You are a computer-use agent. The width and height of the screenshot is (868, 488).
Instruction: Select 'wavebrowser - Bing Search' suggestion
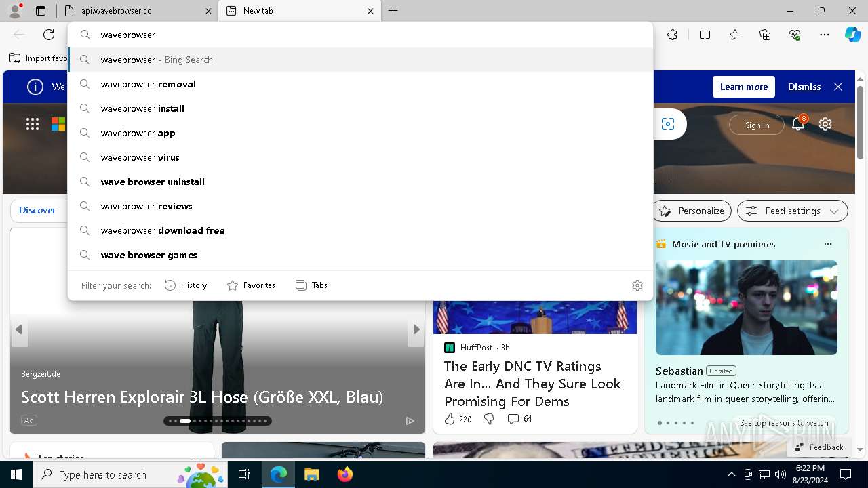click(360, 60)
